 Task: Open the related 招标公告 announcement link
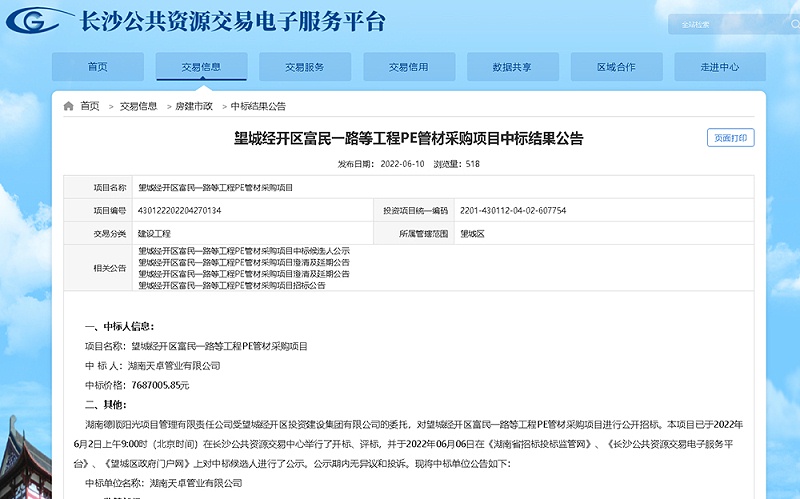[x=232, y=285]
